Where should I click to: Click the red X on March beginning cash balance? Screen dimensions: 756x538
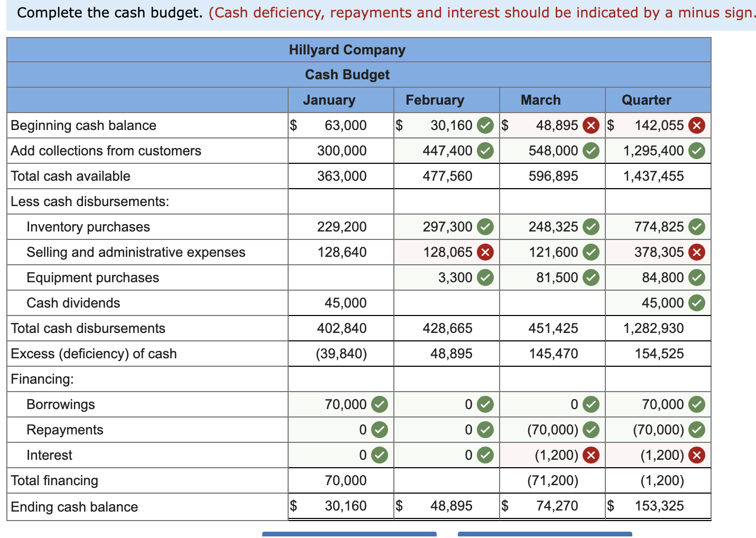590,125
